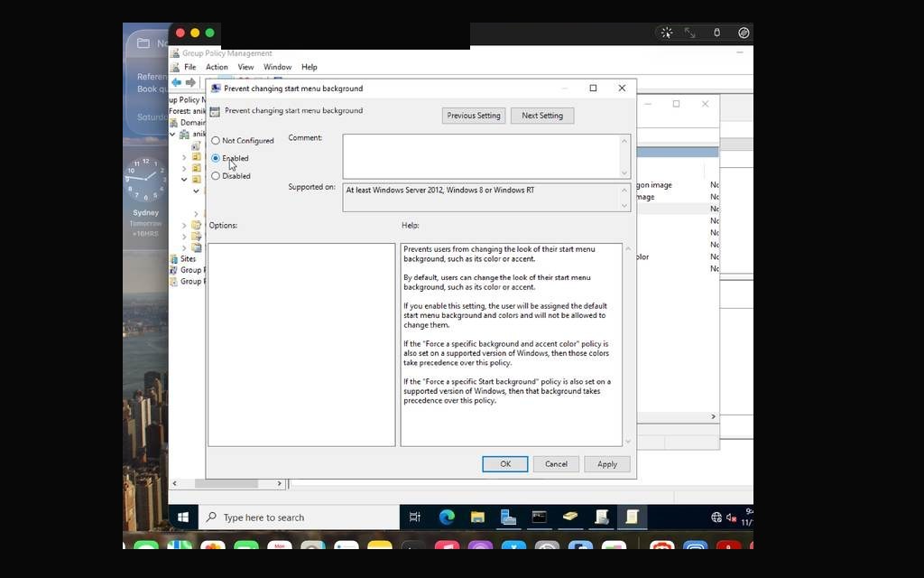Expand the first collapsed folder under domain
Viewport: 924px width, 578px height.
coord(184,157)
